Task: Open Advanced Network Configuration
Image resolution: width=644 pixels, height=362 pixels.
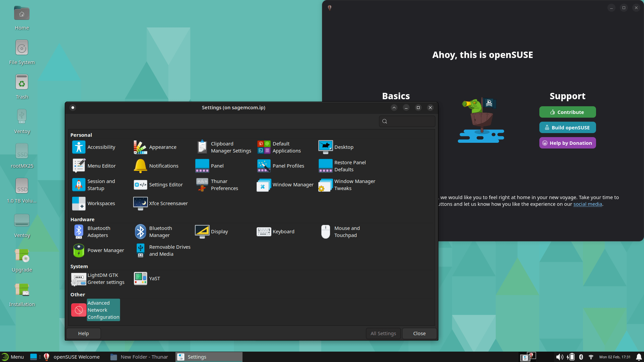Action: pos(96,310)
